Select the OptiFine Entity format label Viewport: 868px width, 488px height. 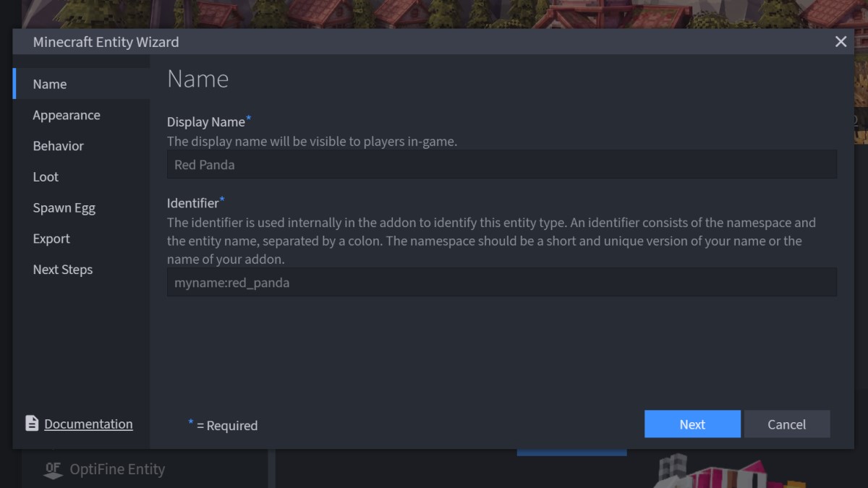(x=117, y=470)
